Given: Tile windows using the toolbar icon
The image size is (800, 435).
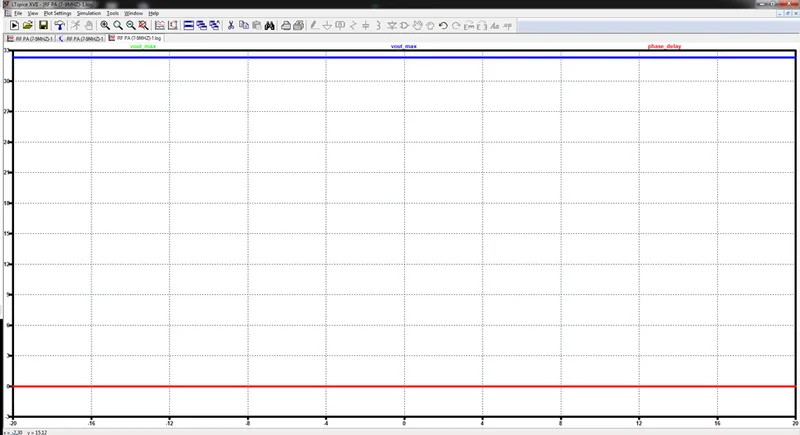Looking at the screenshot, I should coord(189,25).
